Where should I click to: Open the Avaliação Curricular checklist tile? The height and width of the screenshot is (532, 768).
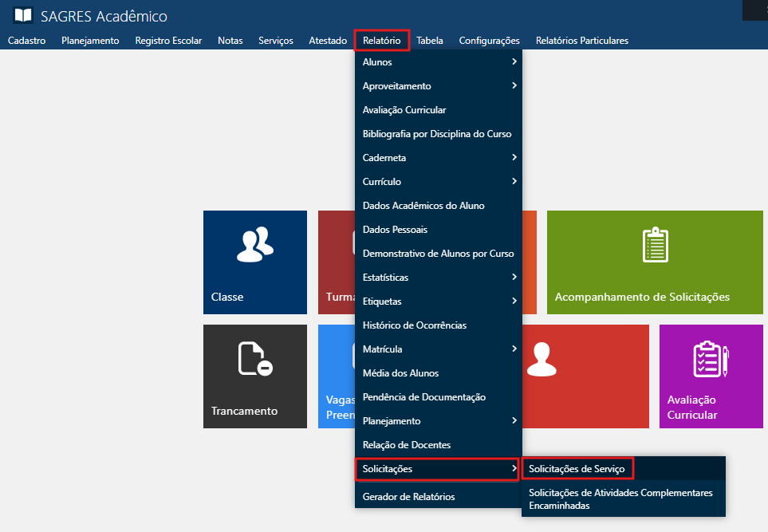click(711, 376)
